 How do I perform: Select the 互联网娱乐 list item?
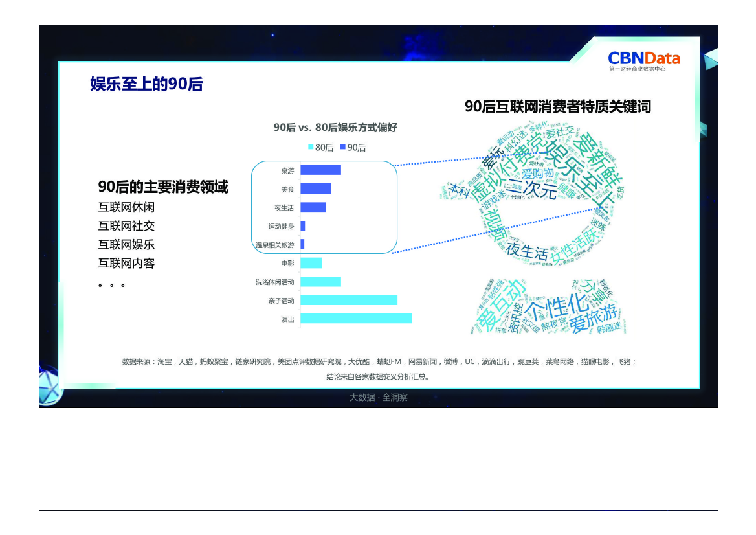(x=126, y=245)
